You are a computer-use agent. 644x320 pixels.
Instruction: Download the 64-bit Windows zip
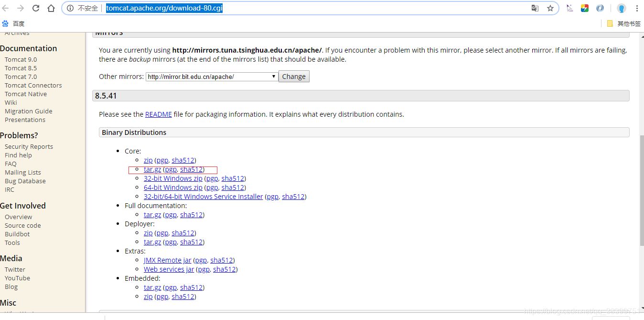pos(173,188)
